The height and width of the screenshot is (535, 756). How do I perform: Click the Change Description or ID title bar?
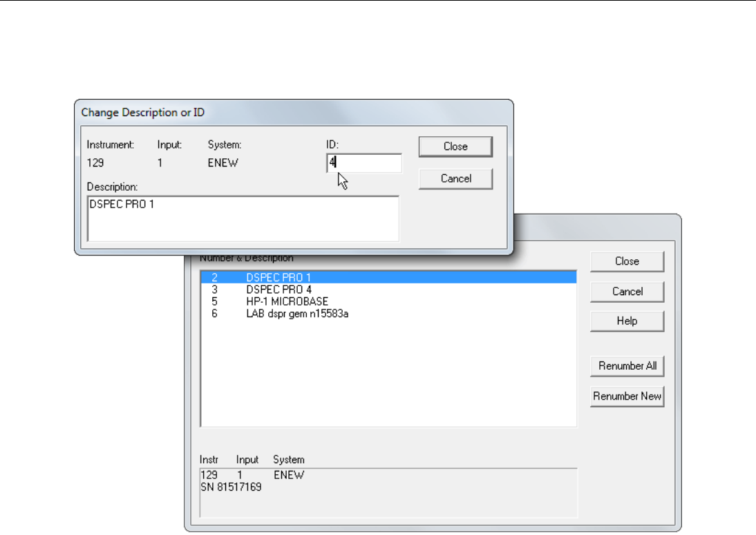(x=294, y=113)
